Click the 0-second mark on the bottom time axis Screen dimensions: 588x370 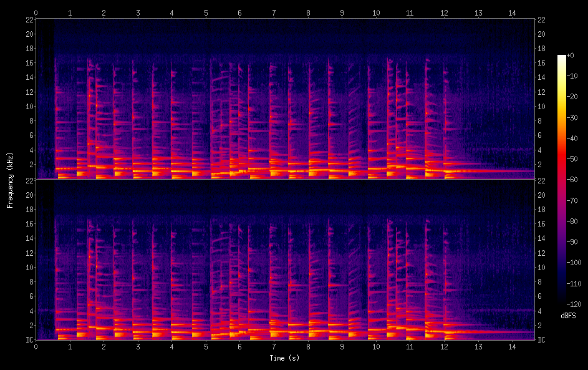36,346
